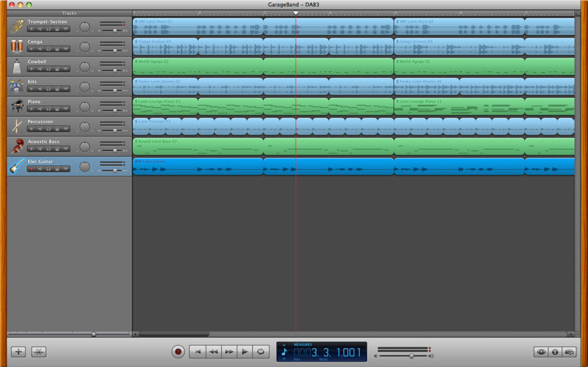The width and height of the screenshot is (588, 367).
Task: Mute the Conga track
Action: point(40,49)
